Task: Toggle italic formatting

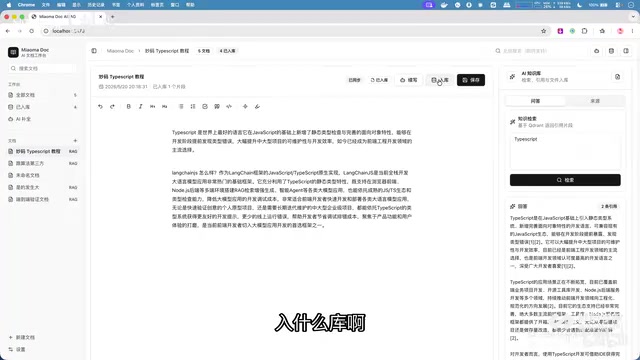Action: tap(140, 107)
